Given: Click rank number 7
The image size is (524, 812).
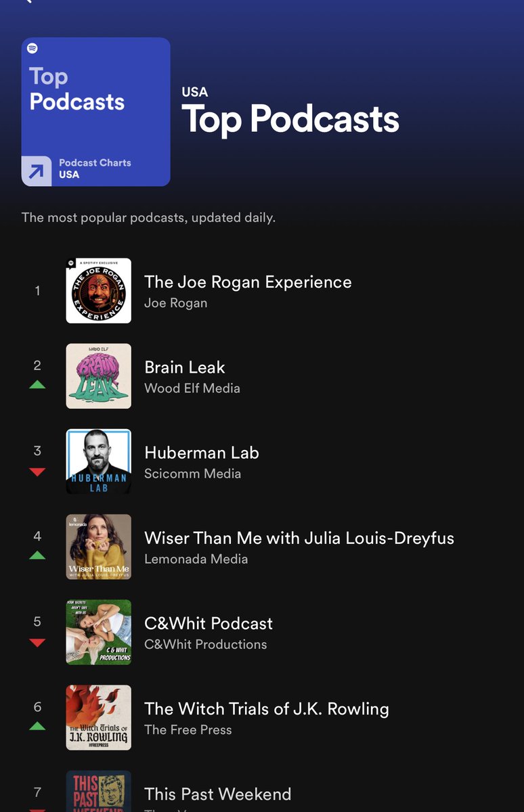Looking at the screenshot, I should pyautogui.click(x=37, y=792).
